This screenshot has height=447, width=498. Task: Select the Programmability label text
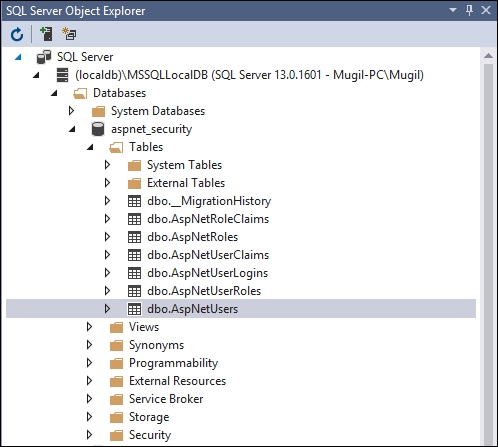[174, 363]
